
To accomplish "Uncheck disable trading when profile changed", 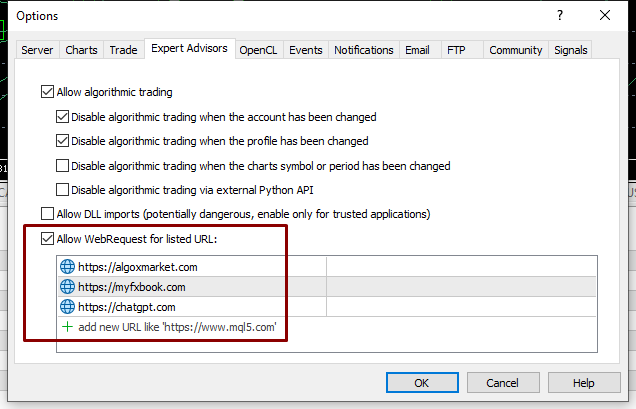I will tap(63, 141).
